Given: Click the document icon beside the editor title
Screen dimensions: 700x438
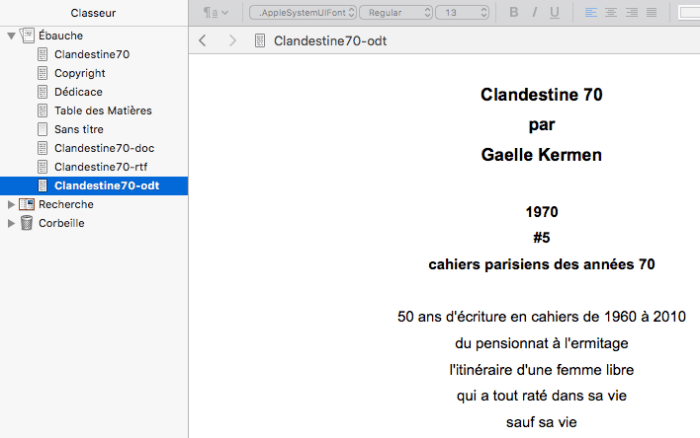Looking at the screenshot, I should tap(261, 41).
